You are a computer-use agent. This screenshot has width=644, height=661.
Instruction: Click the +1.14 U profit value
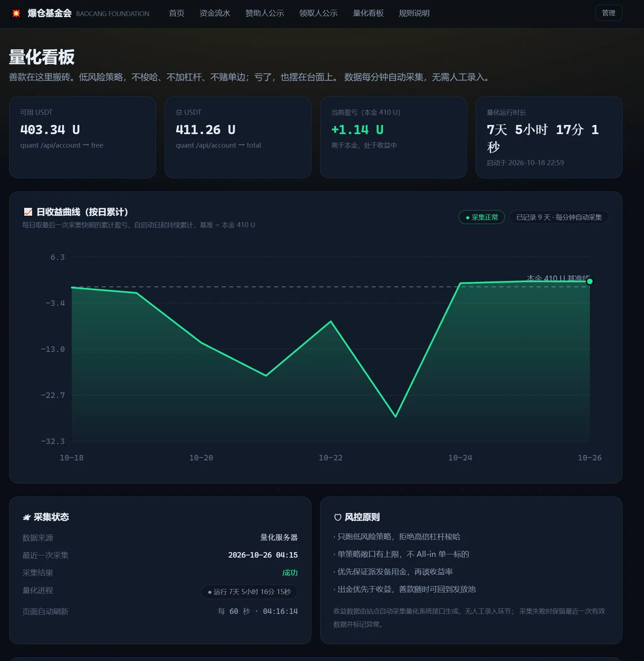(357, 130)
